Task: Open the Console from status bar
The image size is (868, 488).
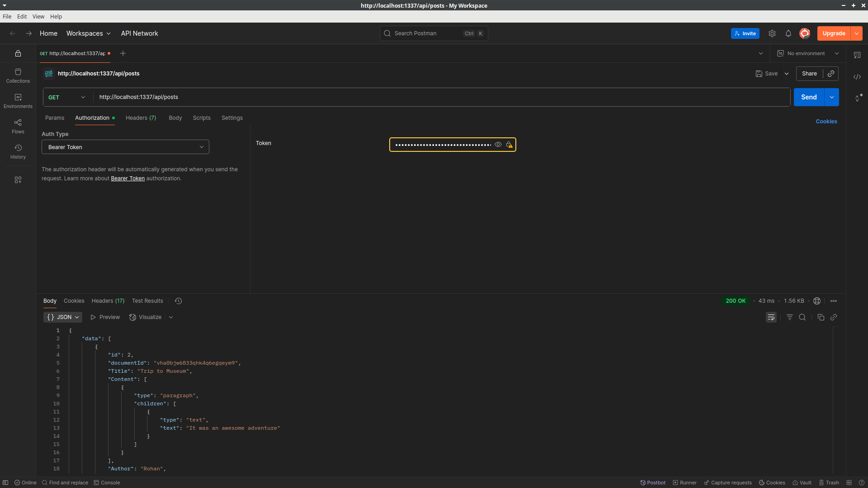Action: [107, 483]
